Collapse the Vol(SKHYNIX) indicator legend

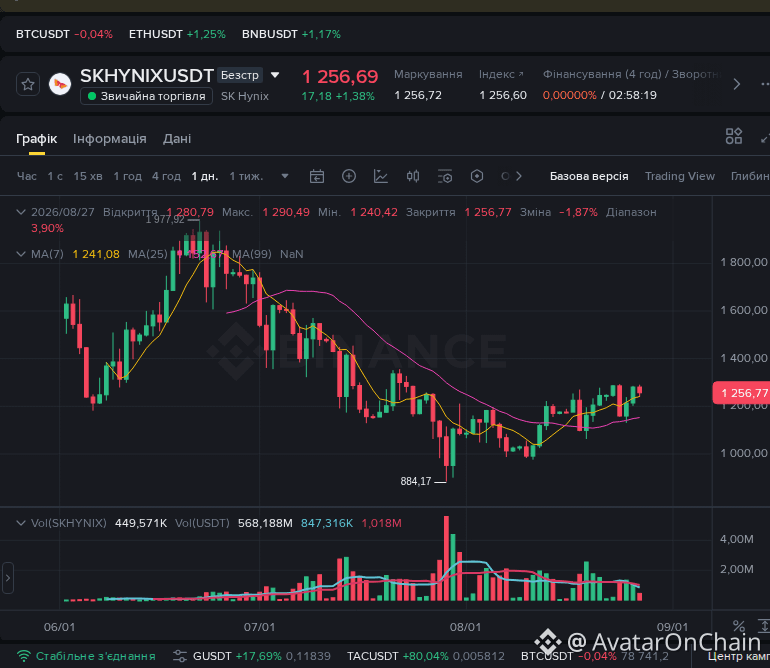pos(21,523)
